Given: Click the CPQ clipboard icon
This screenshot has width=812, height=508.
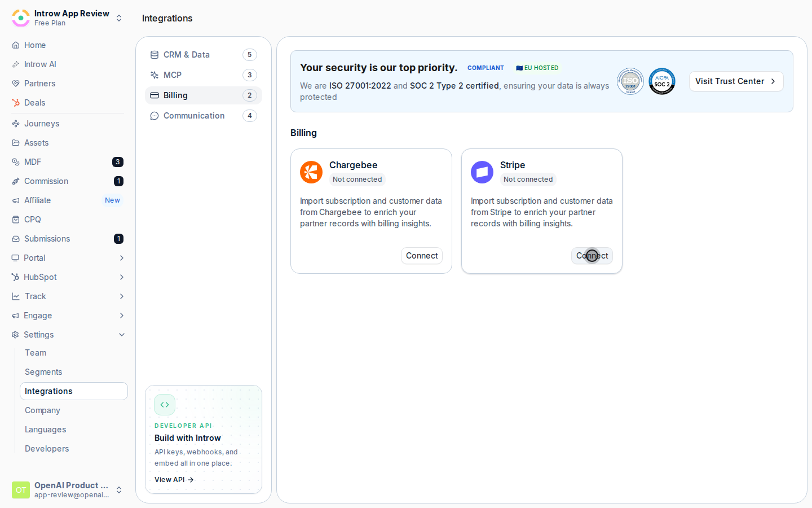Looking at the screenshot, I should point(16,220).
